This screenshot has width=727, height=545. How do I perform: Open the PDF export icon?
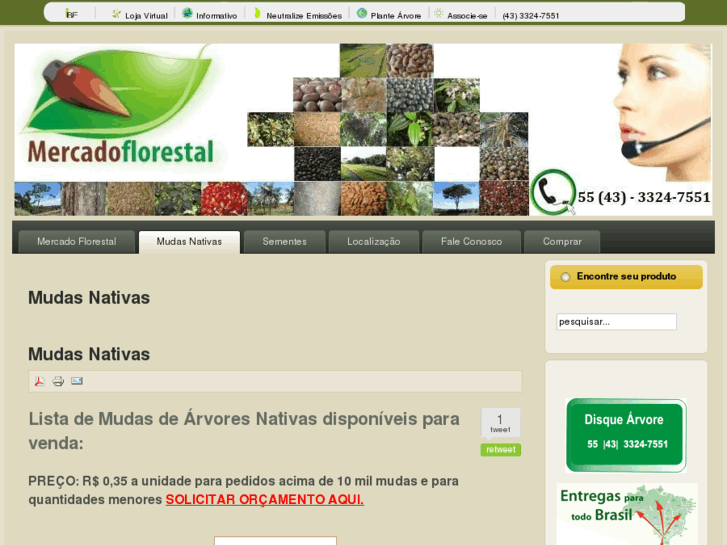click(39, 381)
